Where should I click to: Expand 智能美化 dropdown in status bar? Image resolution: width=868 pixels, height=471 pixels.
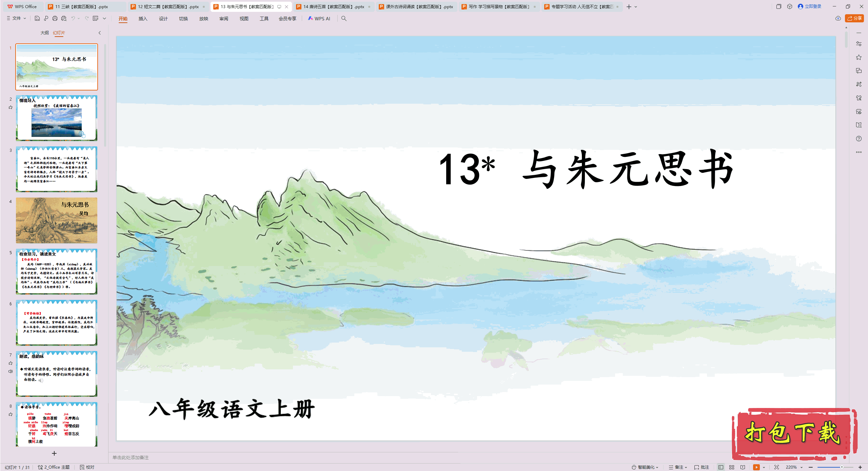point(645,467)
